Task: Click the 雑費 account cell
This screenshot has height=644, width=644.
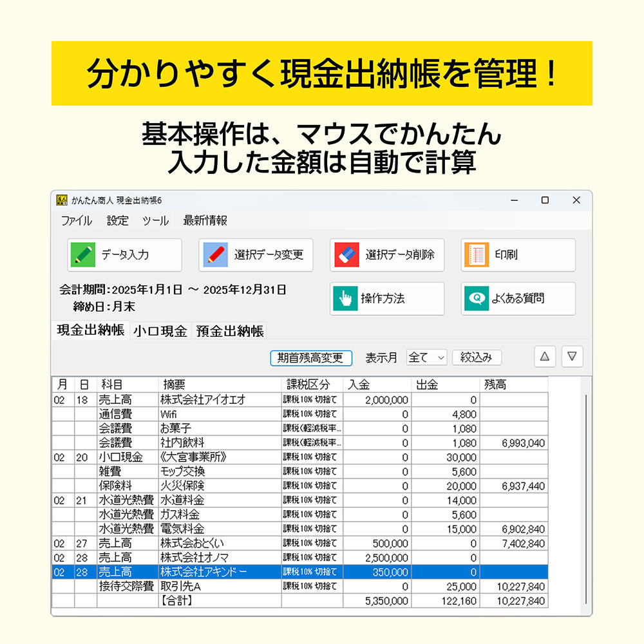Action: (x=128, y=471)
